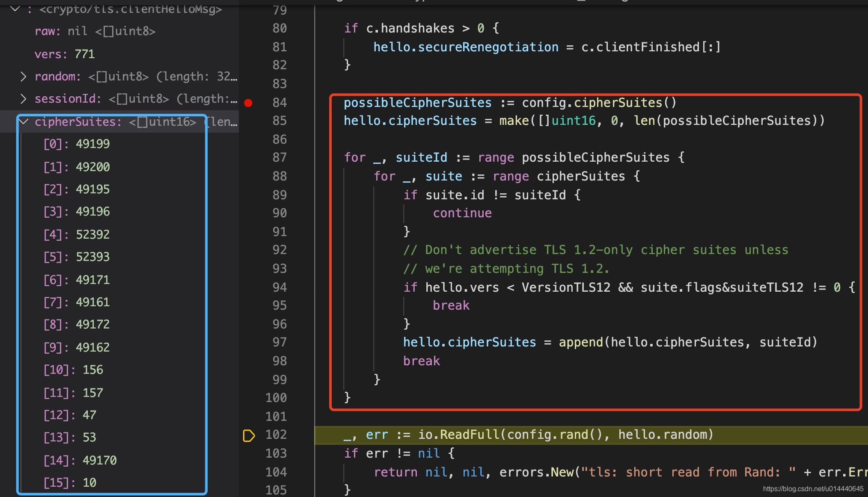This screenshot has width=868, height=497.
Task: Collapse the cipherSuites variable tree
Action: (24, 122)
